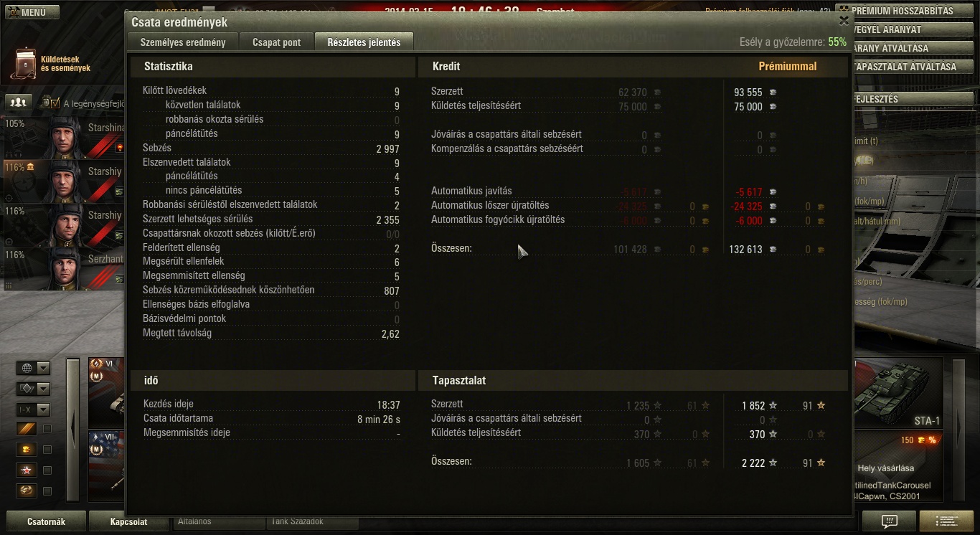Enable checkbox beside gold coins filter
The width and height of the screenshot is (980, 535).
(x=47, y=450)
